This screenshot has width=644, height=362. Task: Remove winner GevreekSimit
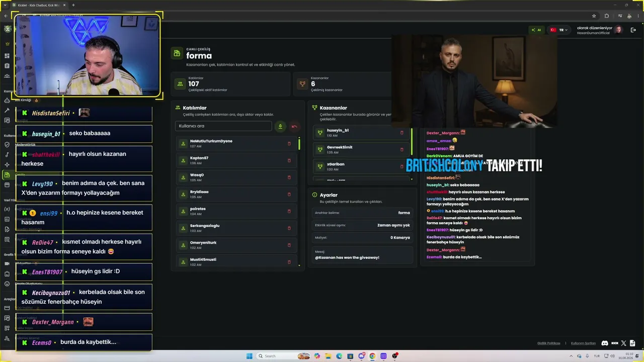pyautogui.click(x=401, y=149)
